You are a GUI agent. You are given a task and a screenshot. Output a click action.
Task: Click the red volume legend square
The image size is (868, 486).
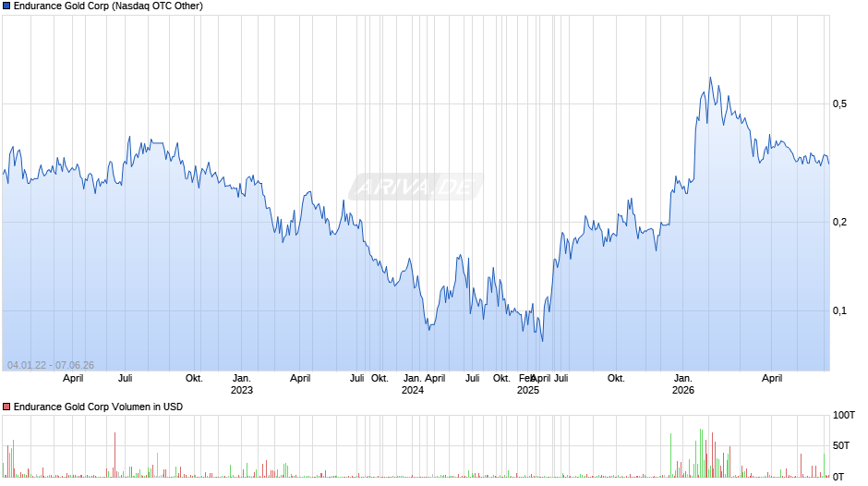pos(6,407)
